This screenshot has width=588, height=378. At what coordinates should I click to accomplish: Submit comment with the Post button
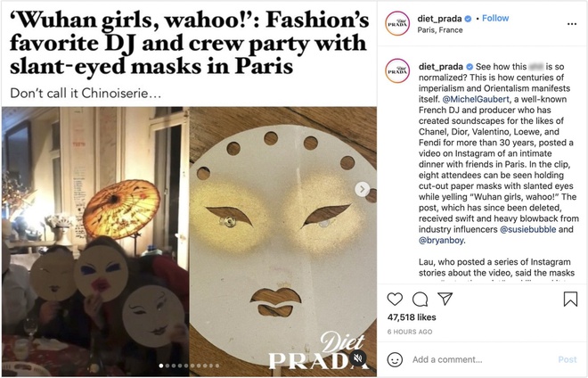pos(568,359)
